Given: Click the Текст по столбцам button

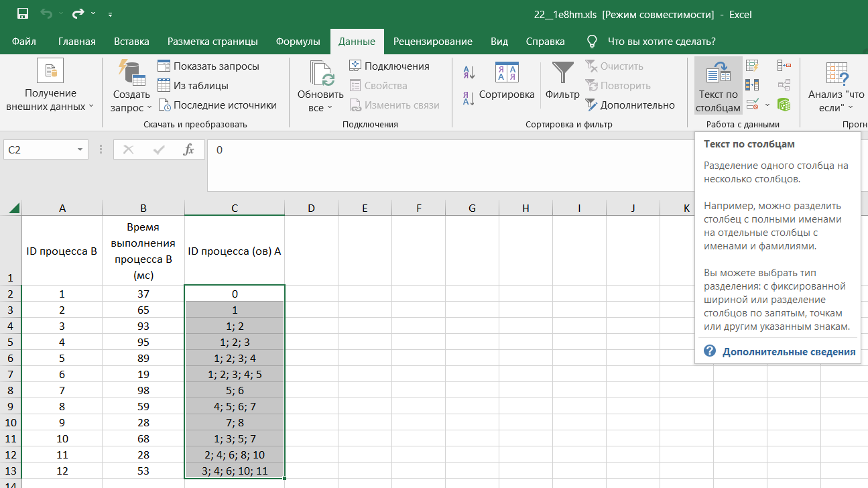Looking at the screenshot, I should click(x=718, y=86).
